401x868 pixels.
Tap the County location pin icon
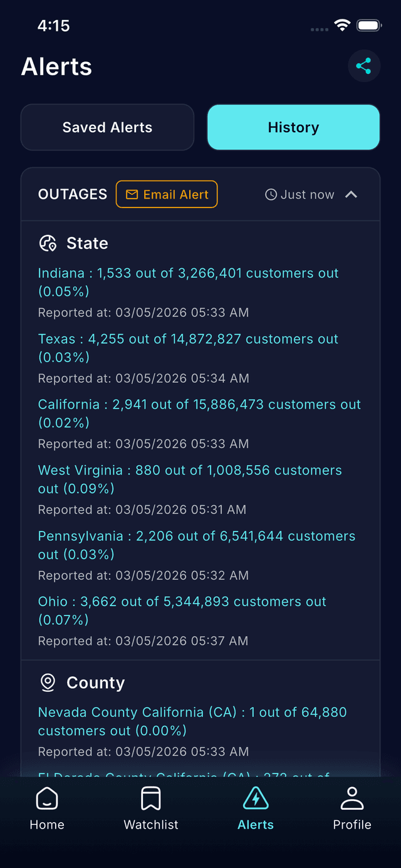click(48, 682)
